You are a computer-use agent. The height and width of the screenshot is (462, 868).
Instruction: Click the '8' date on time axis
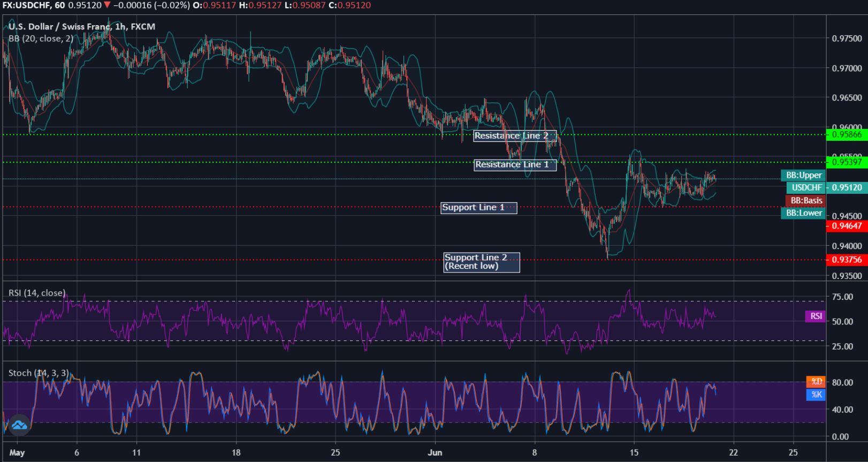tap(535, 453)
